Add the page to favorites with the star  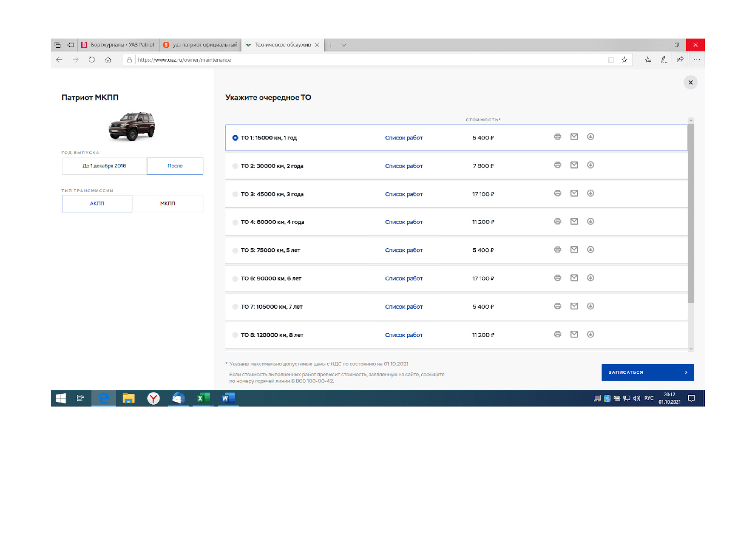click(x=624, y=60)
